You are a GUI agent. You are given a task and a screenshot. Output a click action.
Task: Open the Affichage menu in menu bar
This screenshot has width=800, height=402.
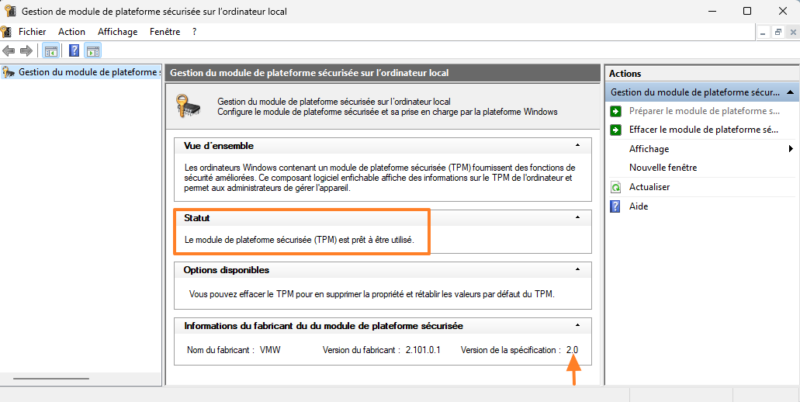point(118,32)
